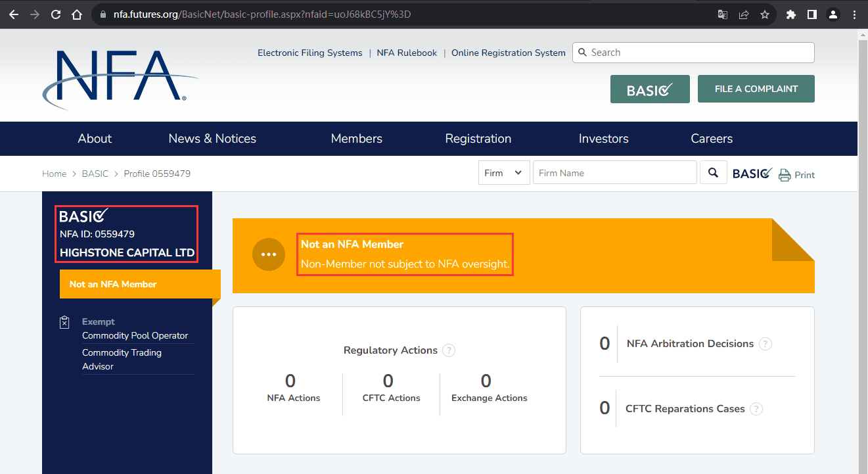
Task: Open translate page icon in address bar
Action: (x=723, y=14)
